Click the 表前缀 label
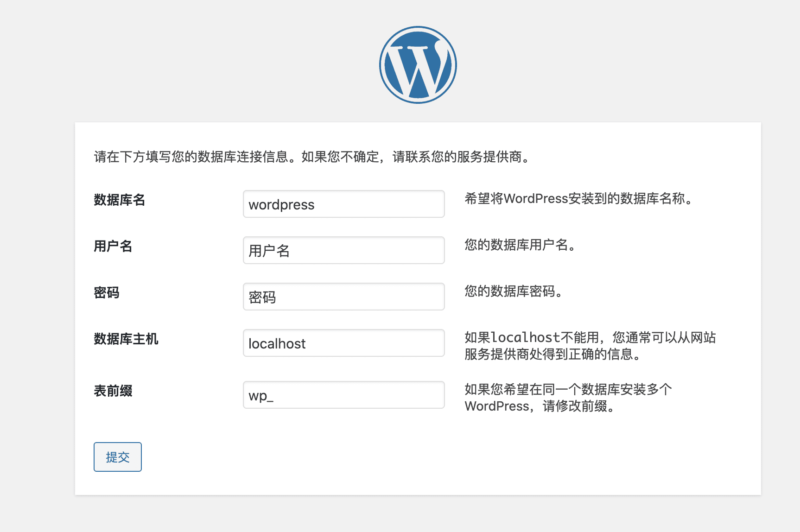800x532 pixels. (113, 391)
